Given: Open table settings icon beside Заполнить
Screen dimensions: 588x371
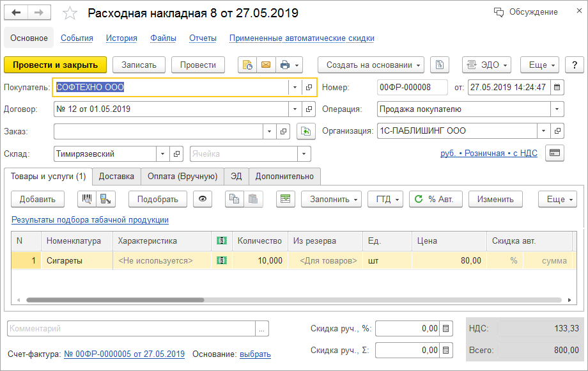Looking at the screenshot, I should click(286, 199).
